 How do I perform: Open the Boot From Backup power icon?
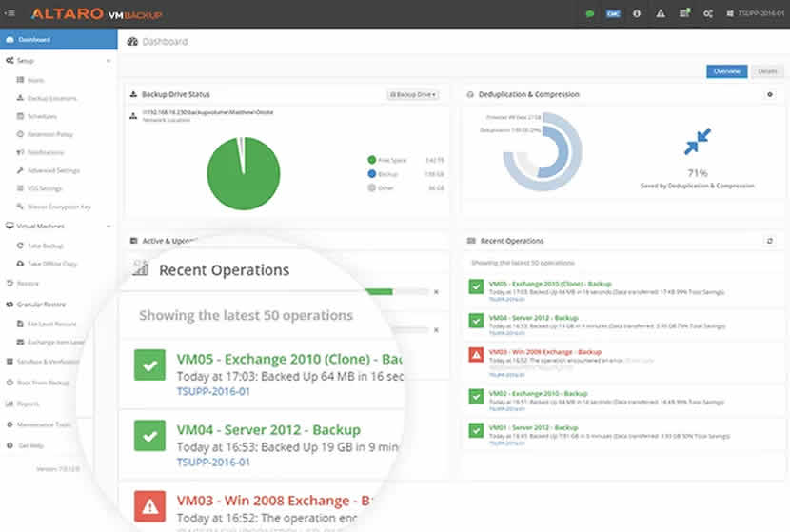click(10, 383)
